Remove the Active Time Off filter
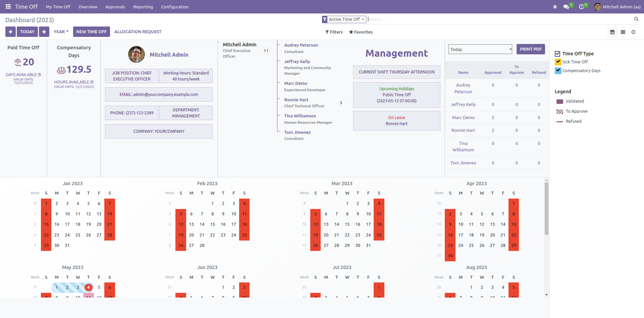 pyautogui.click(x=363, y=19)
